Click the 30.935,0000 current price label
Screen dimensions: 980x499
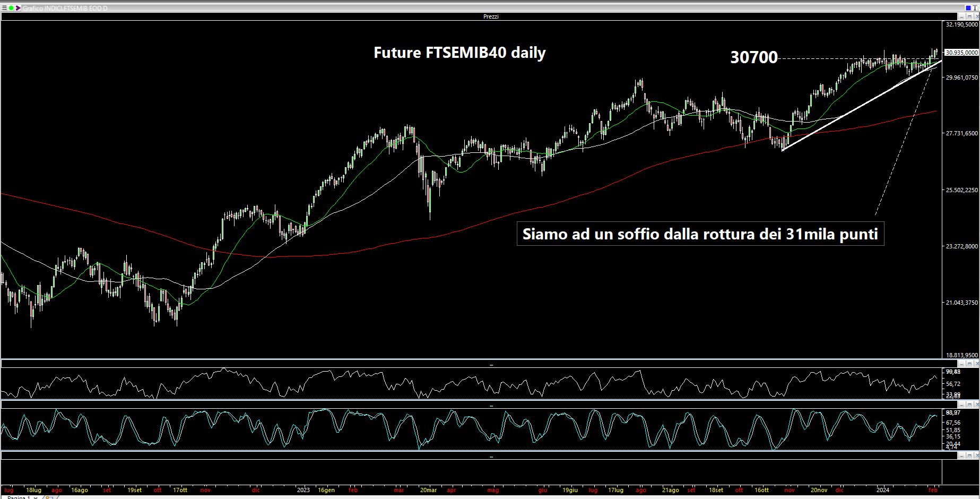click(x=962, y=53)
